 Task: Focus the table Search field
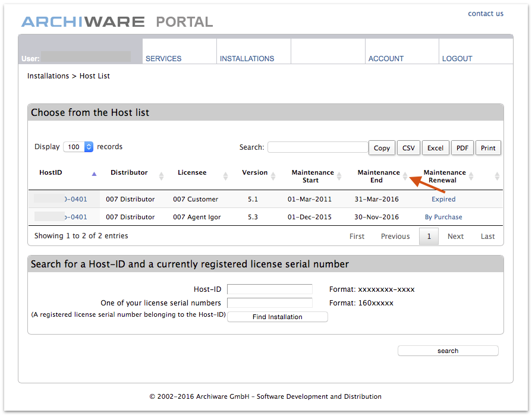[x=317, y=147]
